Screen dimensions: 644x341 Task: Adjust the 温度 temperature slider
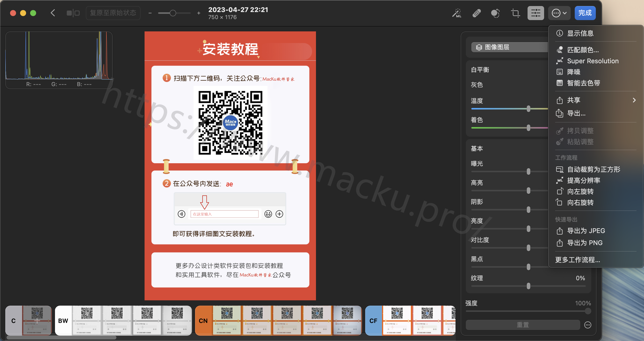tap(528, 109)
